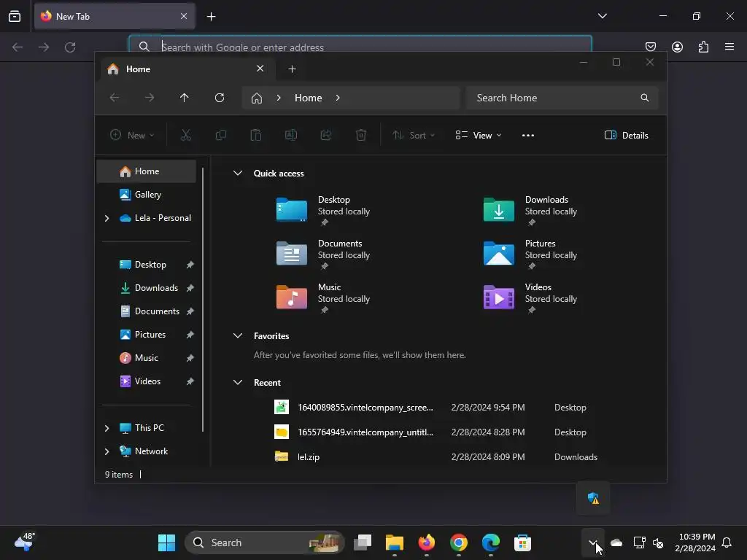Expand Lela - Personal in sidebar
This screenshot has width=747, height=560.
pyautogui.click(x=107, y=218)
